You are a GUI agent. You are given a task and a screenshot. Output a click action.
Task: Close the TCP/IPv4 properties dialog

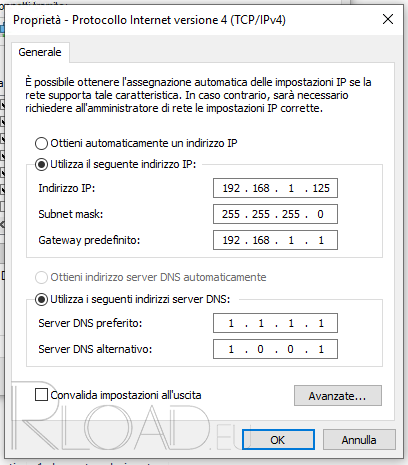388,19
